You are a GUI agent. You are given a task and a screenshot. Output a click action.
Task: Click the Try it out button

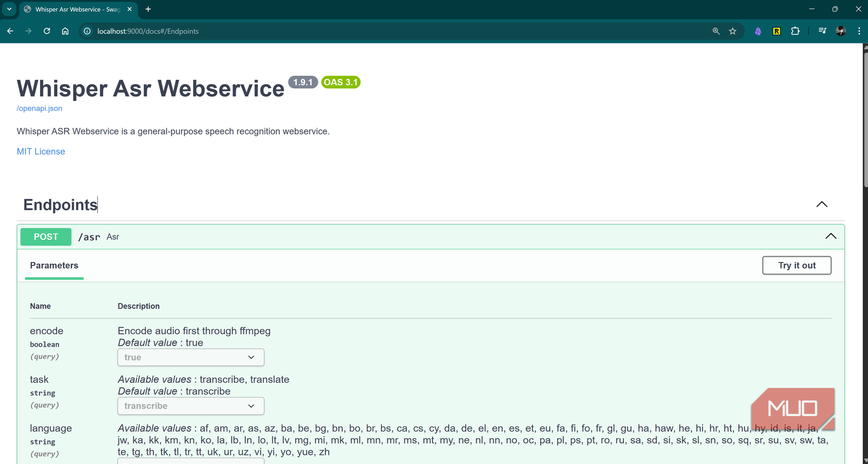796,265
